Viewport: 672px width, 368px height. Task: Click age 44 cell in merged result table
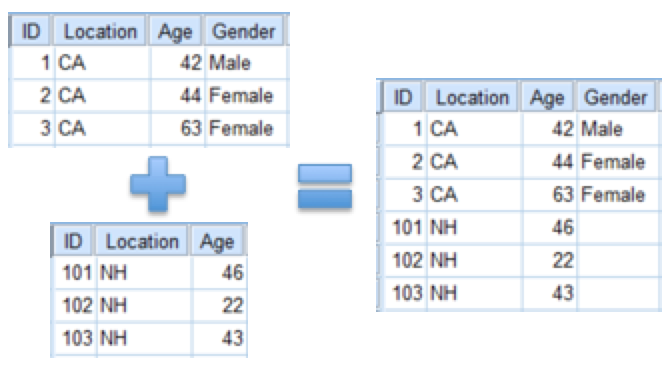click(x=549, y=162)
